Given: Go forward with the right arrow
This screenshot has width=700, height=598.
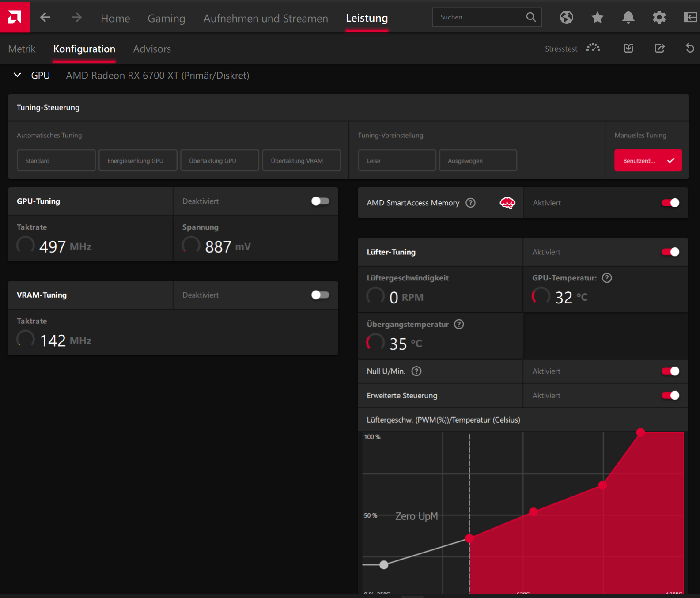Looking at the screenshot, I should [76, 17].
